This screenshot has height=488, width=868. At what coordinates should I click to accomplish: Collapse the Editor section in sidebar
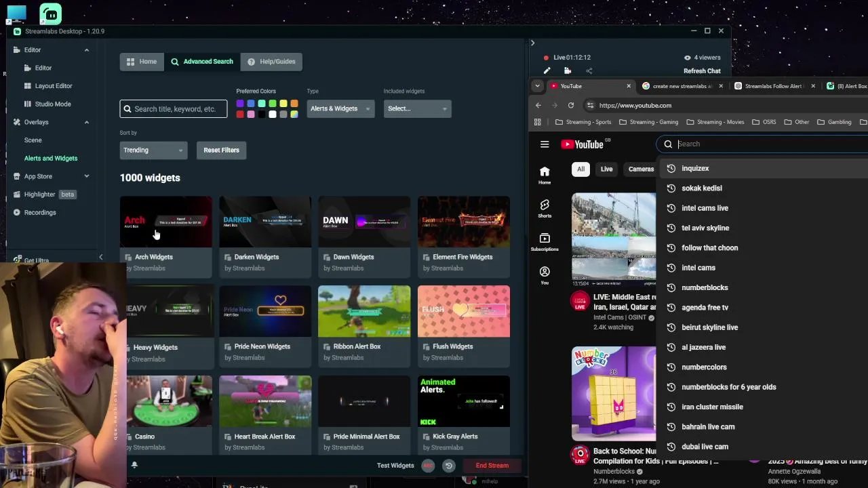click(x=86, y=50)
